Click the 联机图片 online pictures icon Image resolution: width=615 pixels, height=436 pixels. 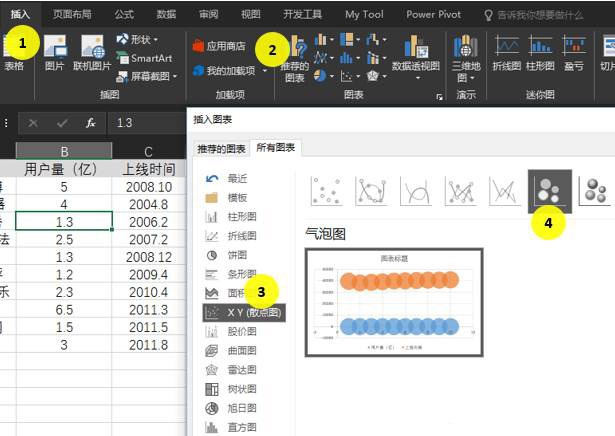(x=92, y=53)
